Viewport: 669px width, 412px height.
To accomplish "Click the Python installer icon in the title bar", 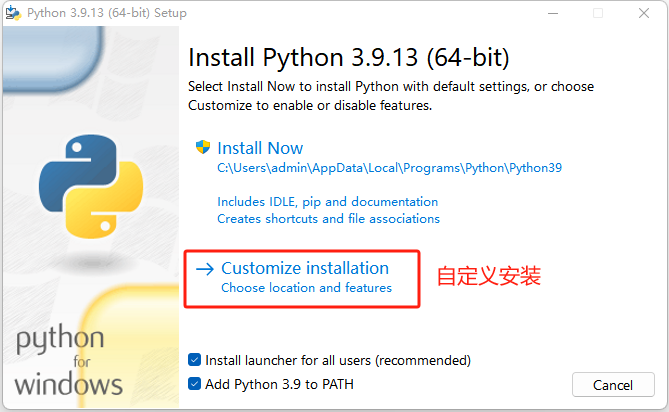I will pyautogui.click(x=15, y=14).
